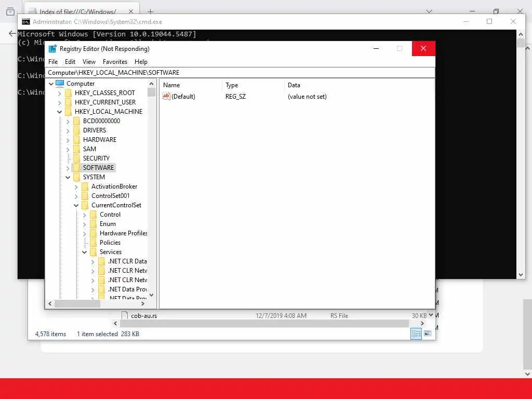Viewport: 532px width, 399px height.
Task: Click the Name column header
Action: (191, 85)
